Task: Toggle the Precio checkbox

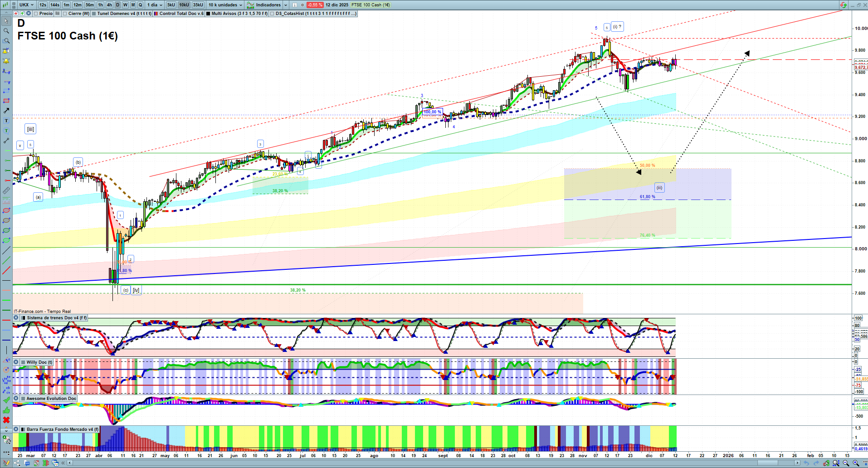Action: 36,14
